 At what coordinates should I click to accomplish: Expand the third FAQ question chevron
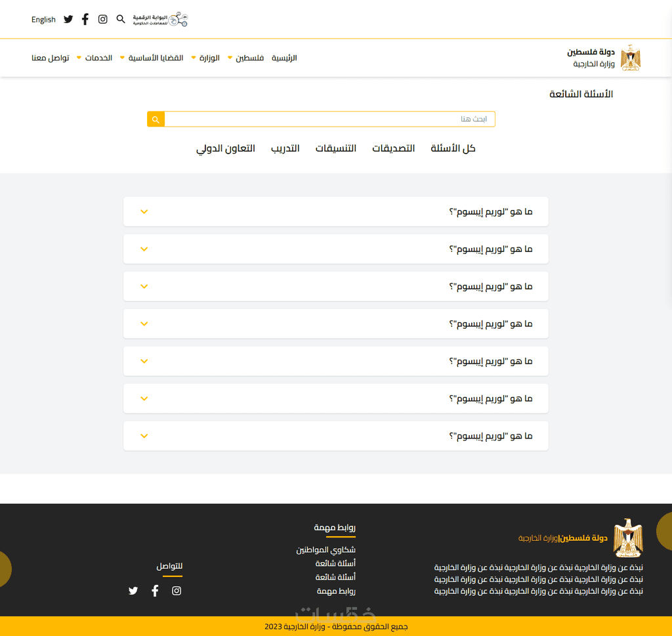tap(144, 286)
